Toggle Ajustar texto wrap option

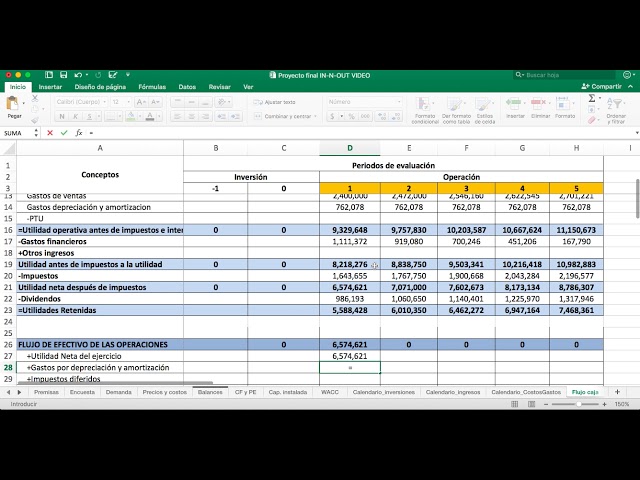pos(274,102)
